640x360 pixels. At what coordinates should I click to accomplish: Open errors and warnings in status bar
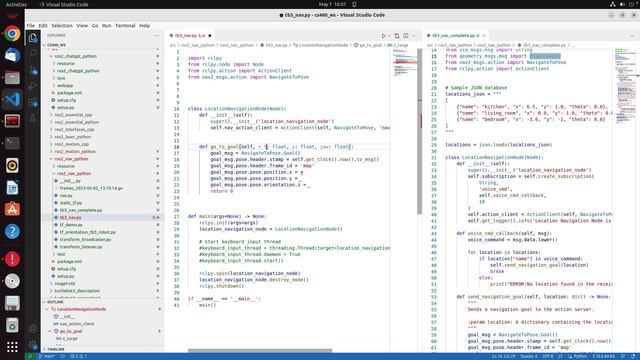coord(78,356)
